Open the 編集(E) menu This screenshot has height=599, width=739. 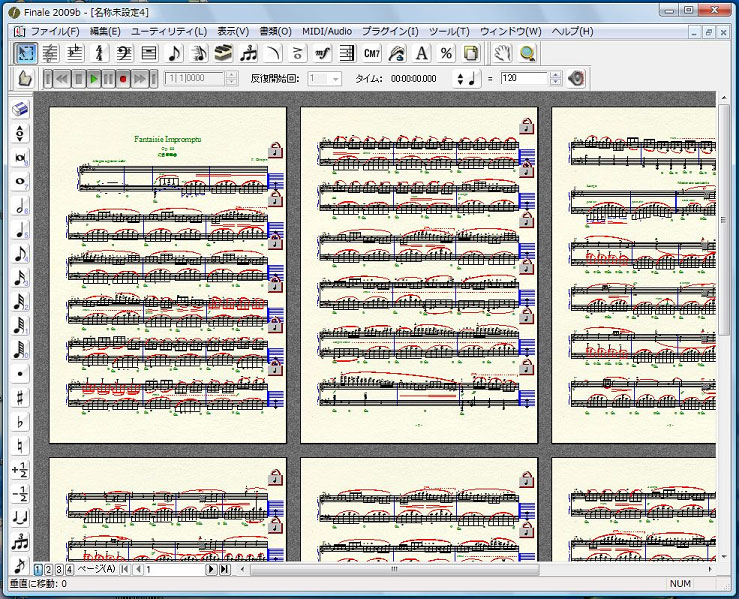(x=105, y=32)
